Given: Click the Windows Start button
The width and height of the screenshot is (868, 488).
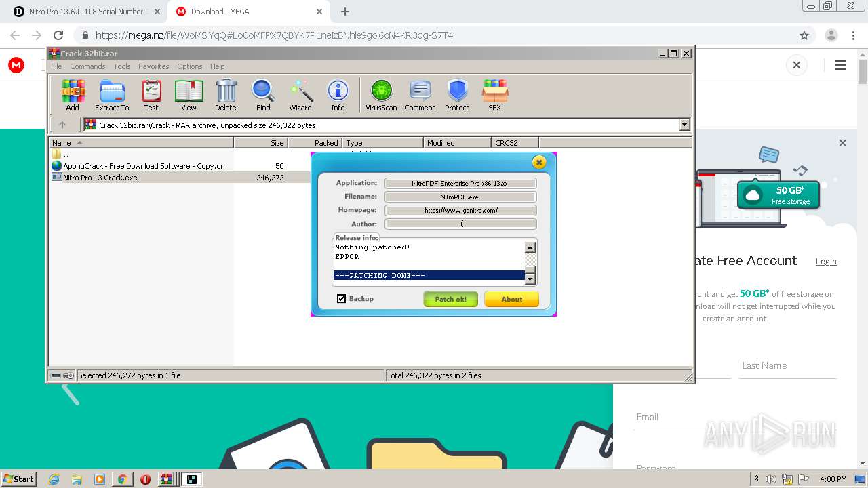Looking at the screenshot, I should [x=18, y=479].
